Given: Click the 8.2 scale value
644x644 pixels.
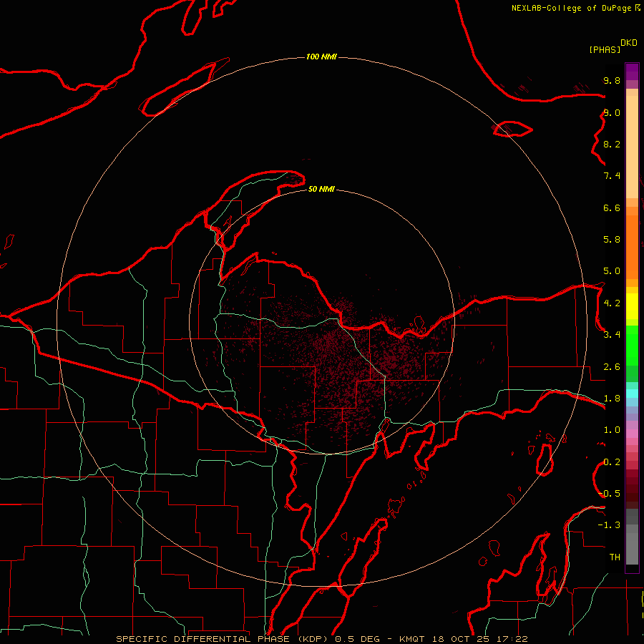Looking at the screenshot, I should click(x=612, y=144).
